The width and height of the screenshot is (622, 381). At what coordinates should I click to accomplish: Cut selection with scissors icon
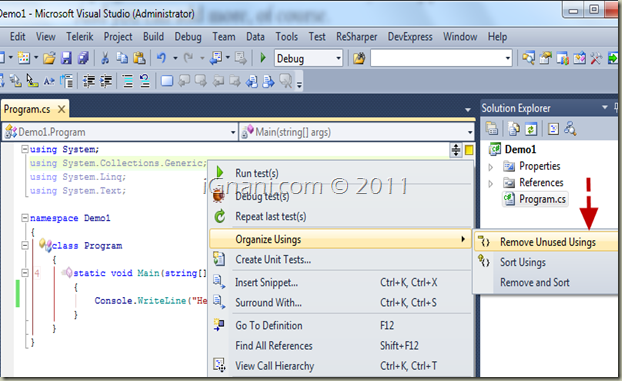point(105,58)
